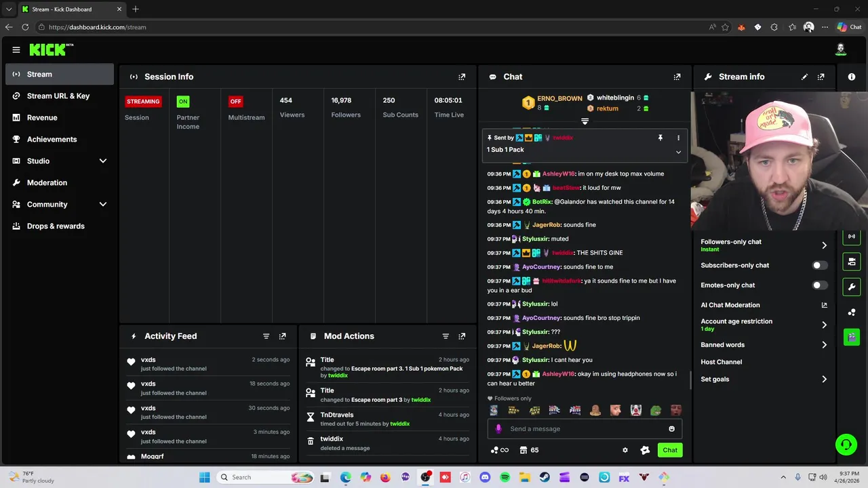868x488 pixels.
Task: Open Account age restriction settings
Action: (764, 325)
